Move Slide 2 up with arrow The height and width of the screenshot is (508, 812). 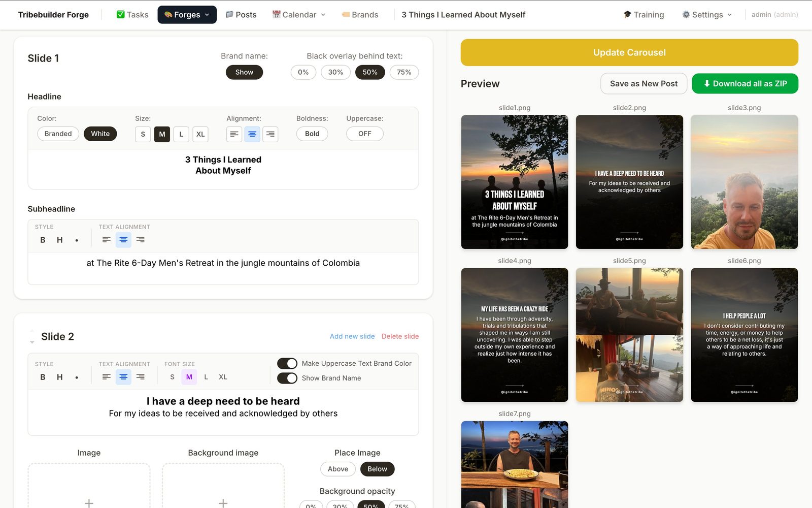coord(32,331)
